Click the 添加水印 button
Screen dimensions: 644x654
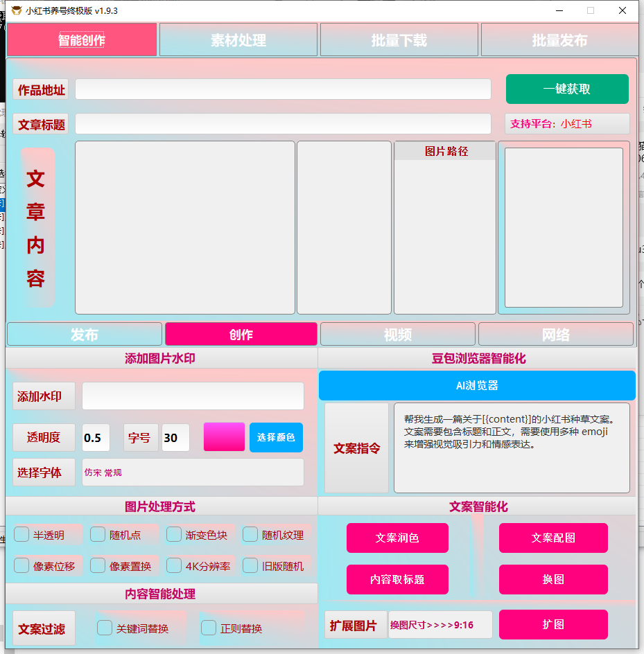tap(44, 396)
